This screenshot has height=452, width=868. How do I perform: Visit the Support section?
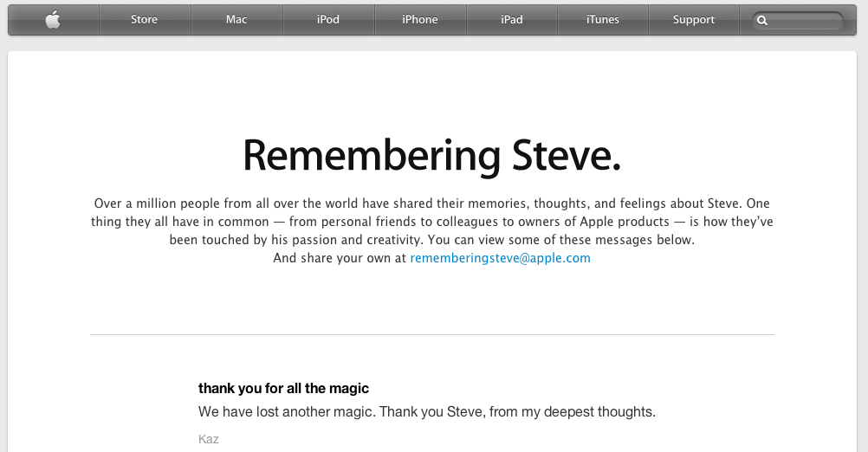tap(694, 19)
